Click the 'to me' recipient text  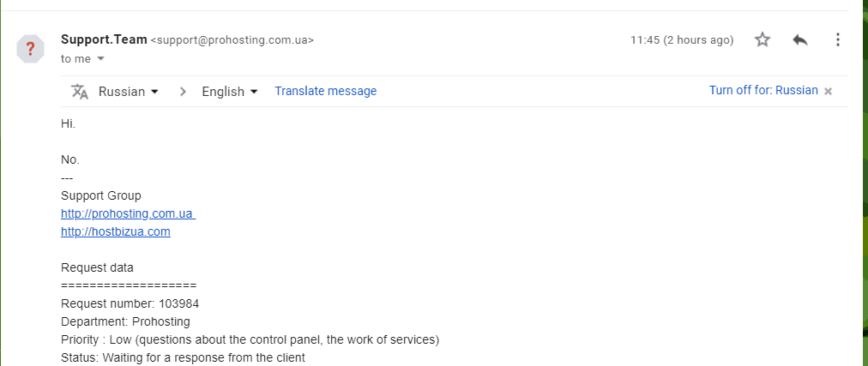(75, 58)
